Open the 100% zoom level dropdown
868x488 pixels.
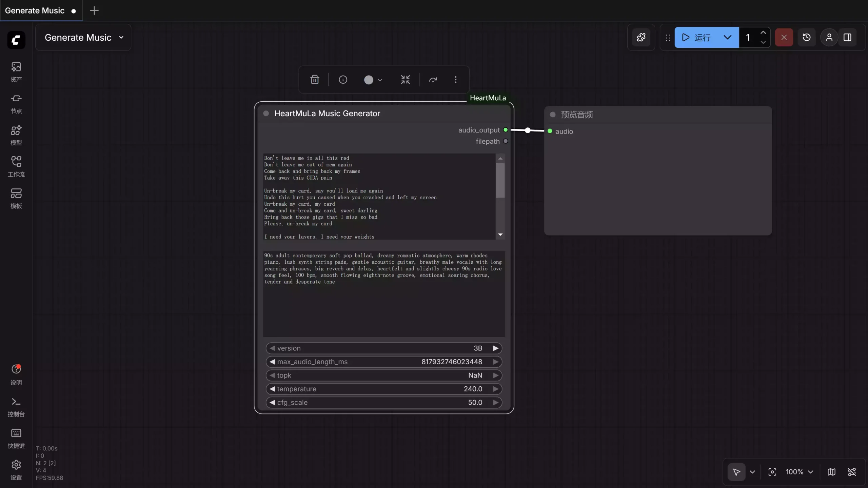coord(800,472)
